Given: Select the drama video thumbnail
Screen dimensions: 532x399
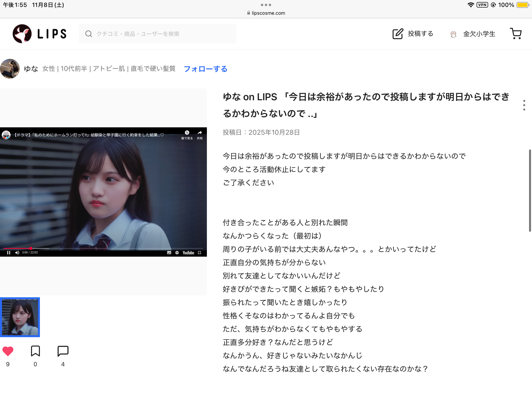Looking at the screenshot, I should (20, 317).
